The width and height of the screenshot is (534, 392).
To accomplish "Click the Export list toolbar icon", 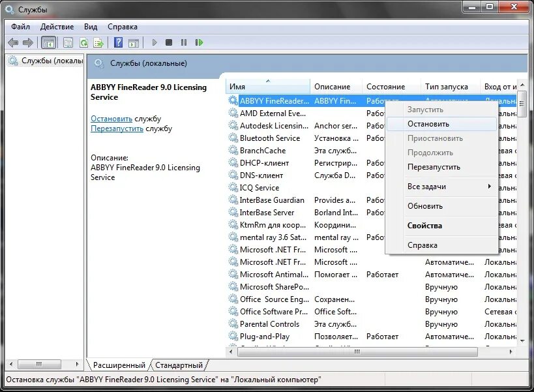I will tap(98, 42).
